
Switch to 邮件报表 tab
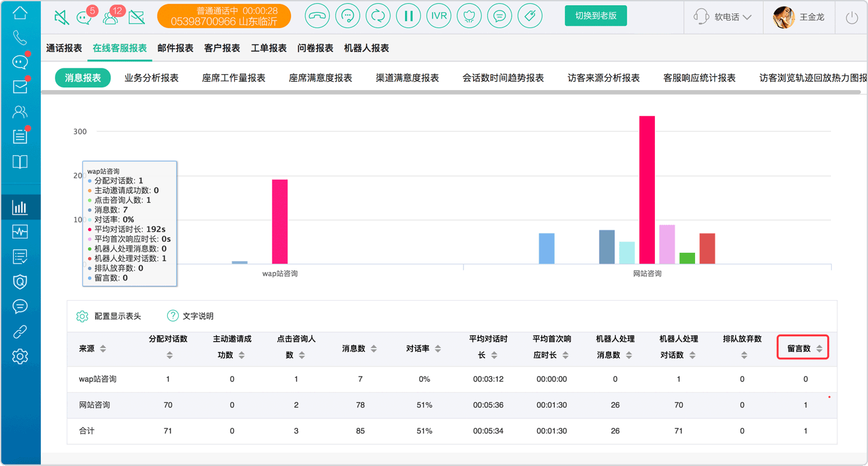tap(176, 48)
